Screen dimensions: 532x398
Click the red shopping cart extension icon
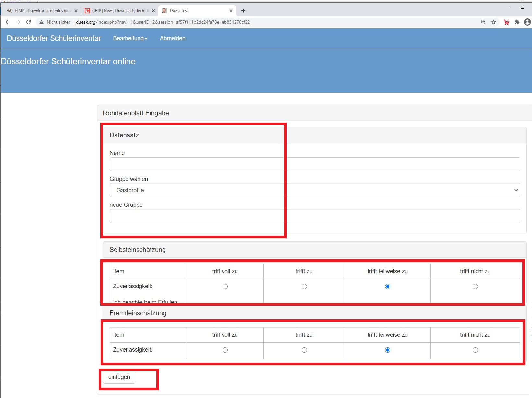506,22
